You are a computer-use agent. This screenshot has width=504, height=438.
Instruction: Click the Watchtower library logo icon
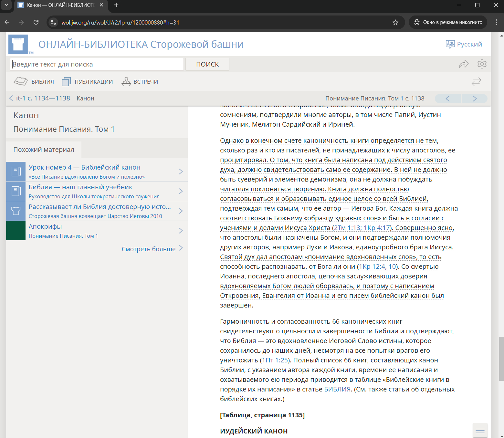pyautogui.click(x=18, y=44)
